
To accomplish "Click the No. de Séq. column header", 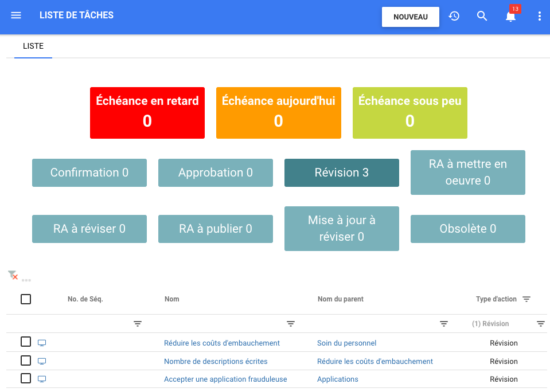I will [85, 299].
